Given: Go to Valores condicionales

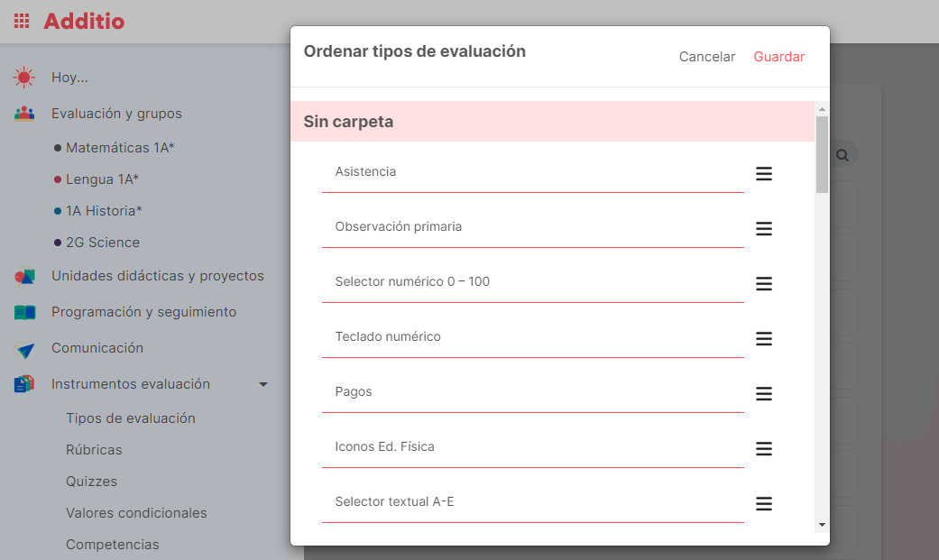Looking at the screenshot, I should (136, 513).
